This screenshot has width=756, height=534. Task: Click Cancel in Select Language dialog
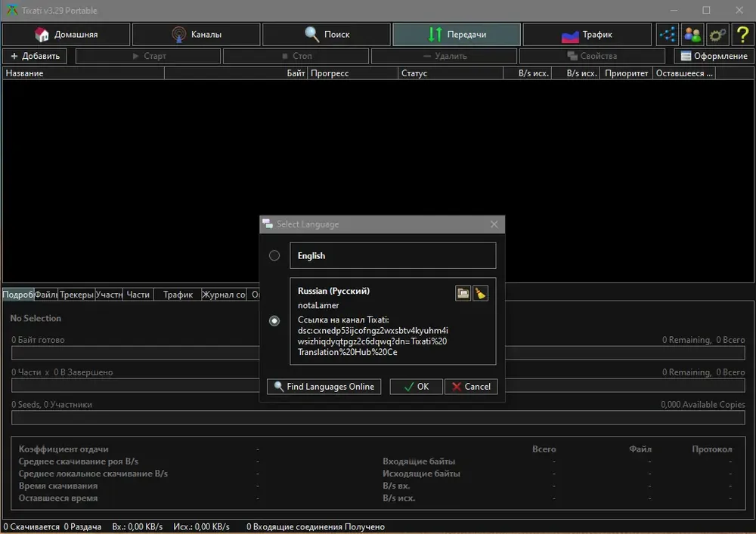(x=471, y=387)
